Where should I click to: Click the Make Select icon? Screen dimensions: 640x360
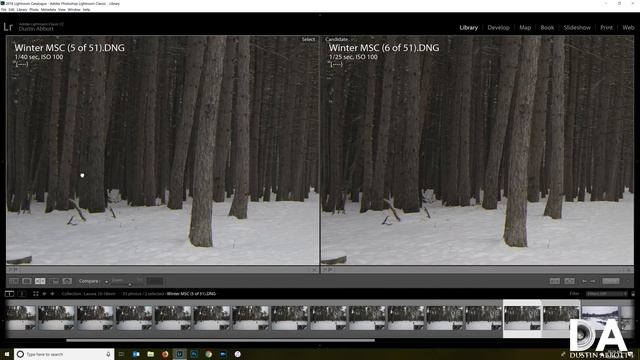pyautogui.click(x=569, y=281)
